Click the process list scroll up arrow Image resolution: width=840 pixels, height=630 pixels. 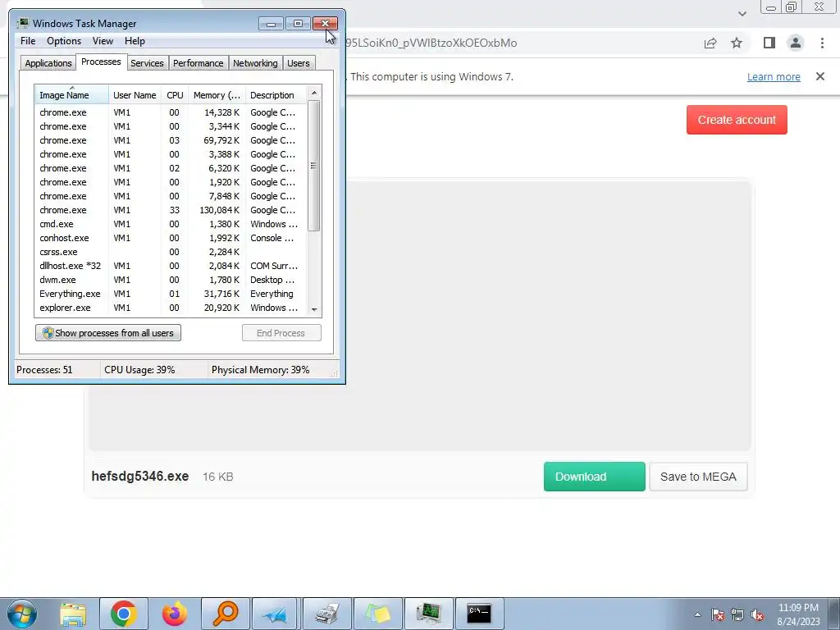coord(314,93)
